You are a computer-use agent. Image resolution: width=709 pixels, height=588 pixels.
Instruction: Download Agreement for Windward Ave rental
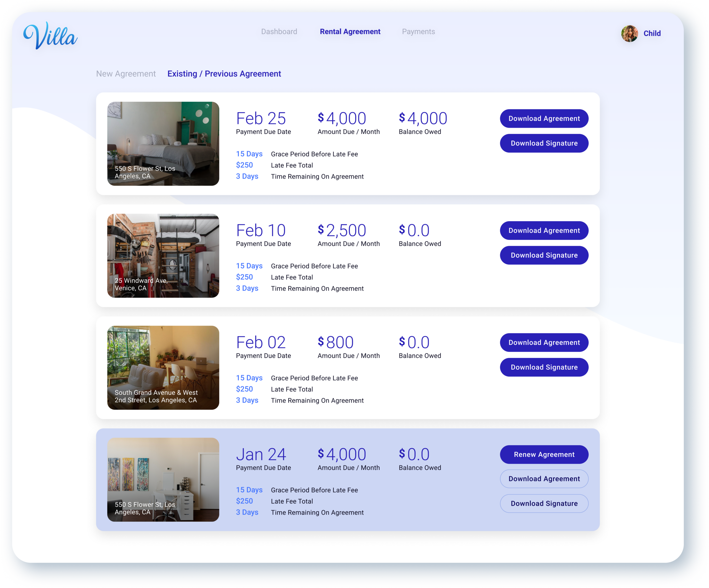pos(544,230)
